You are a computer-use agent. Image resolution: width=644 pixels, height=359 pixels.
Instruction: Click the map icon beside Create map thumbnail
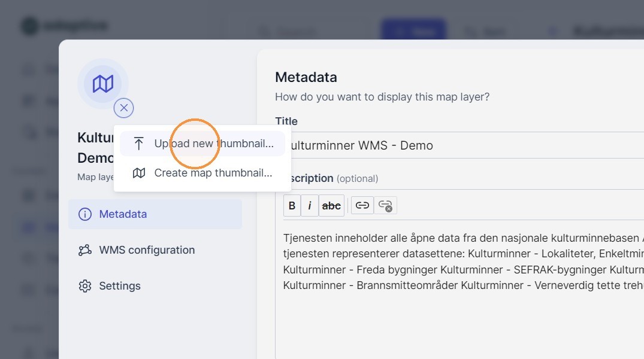[139, 173]
